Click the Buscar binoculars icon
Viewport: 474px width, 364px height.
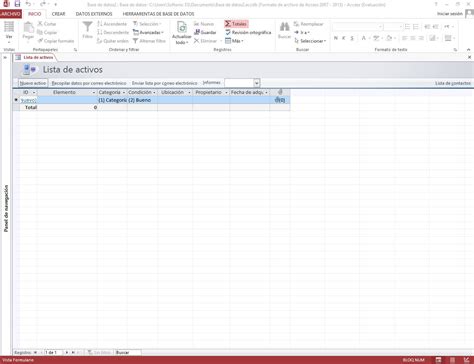click(284, 27)
